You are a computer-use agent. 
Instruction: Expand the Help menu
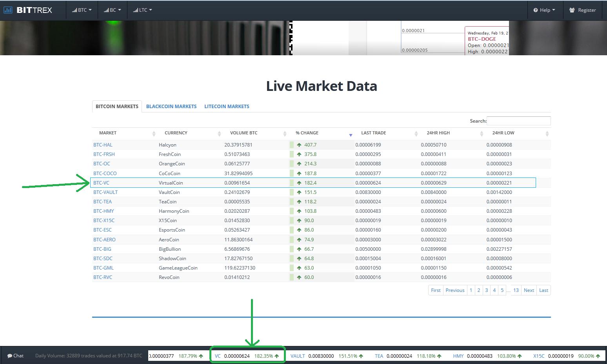point(544,10)
